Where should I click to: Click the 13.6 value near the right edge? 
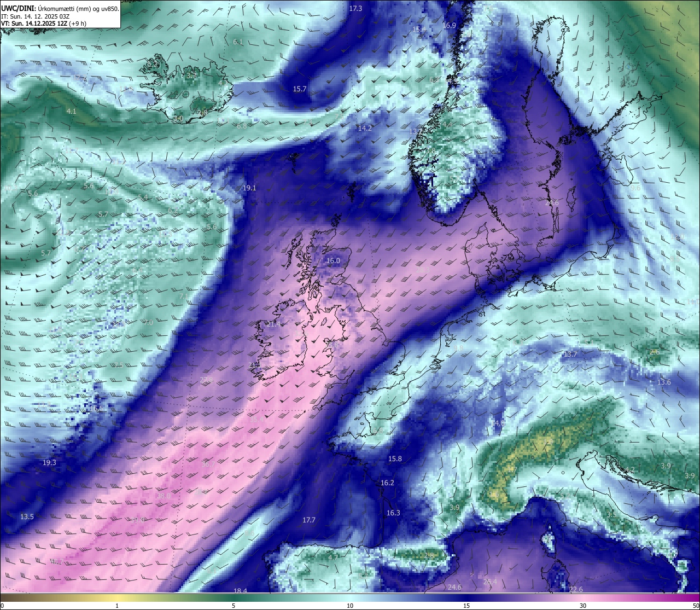coord(664,382)
